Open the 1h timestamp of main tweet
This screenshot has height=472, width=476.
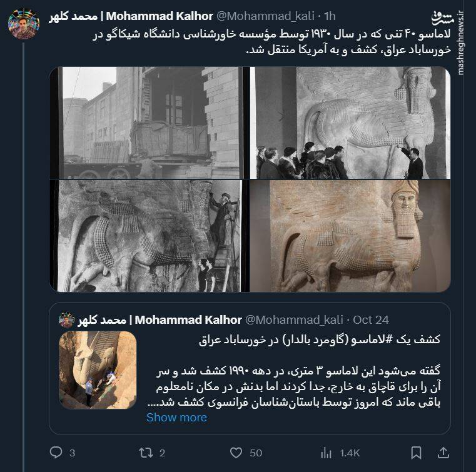[x=330, y=16]
